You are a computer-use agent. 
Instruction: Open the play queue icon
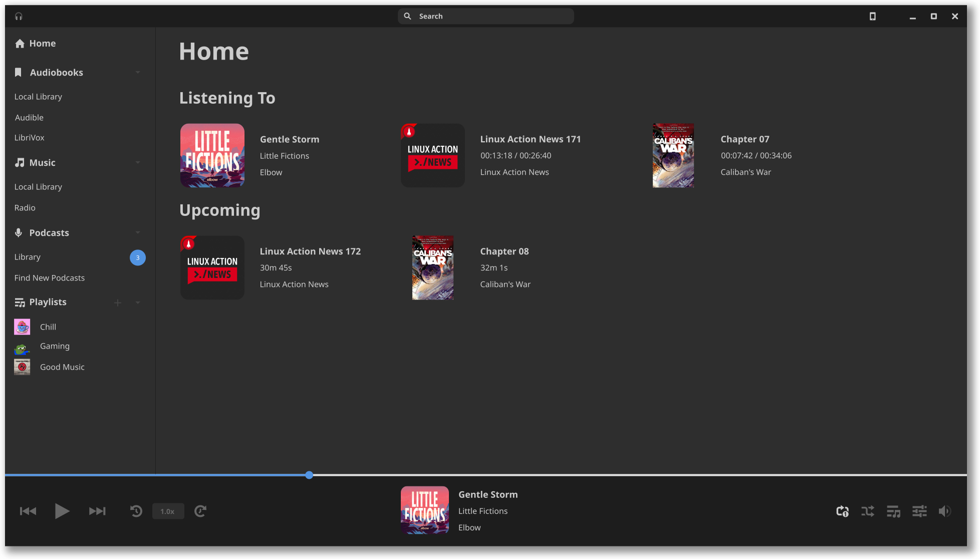click(x=893, y=511)
